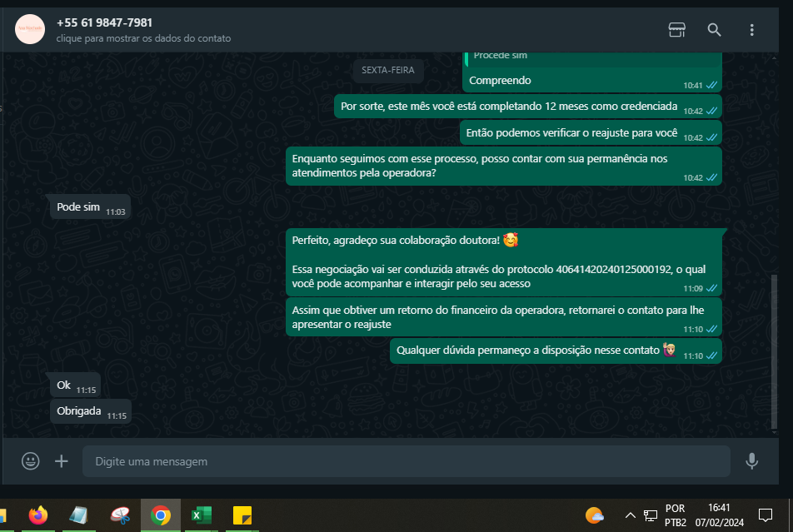Viewport: 793px width, 532px height.
Task: Open Sticky Notes from the taskbar
Action: coord(242,515)
